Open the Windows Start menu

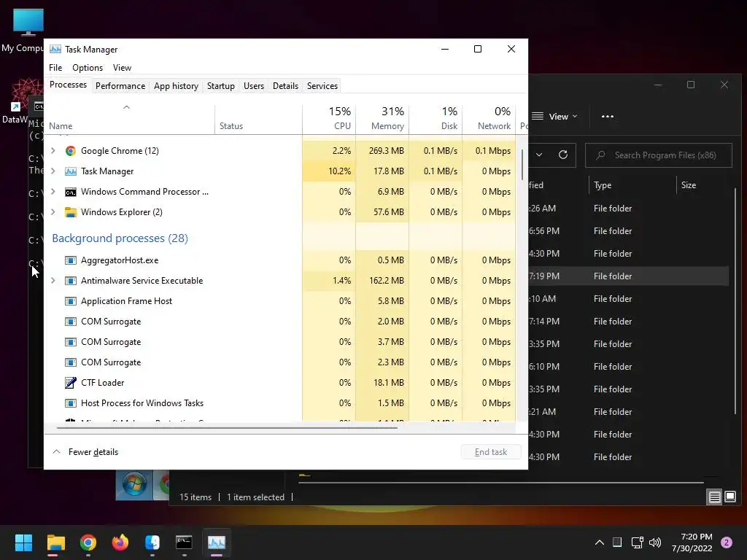[23, 542]
